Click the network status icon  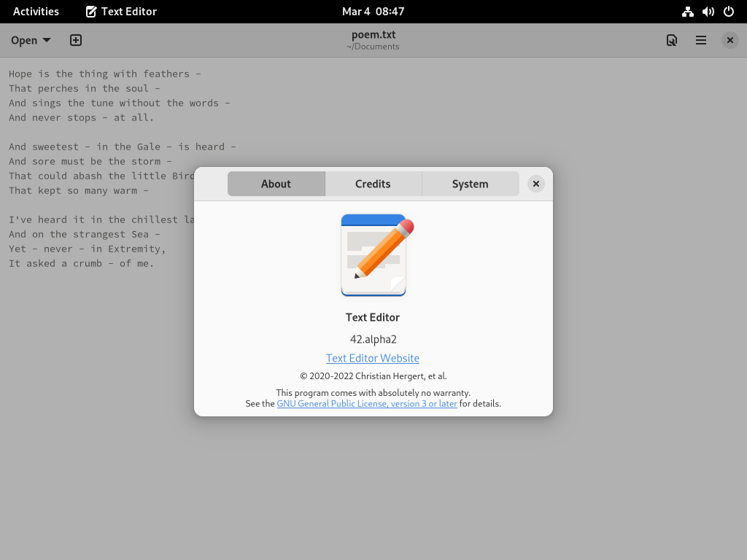[687, 12]
